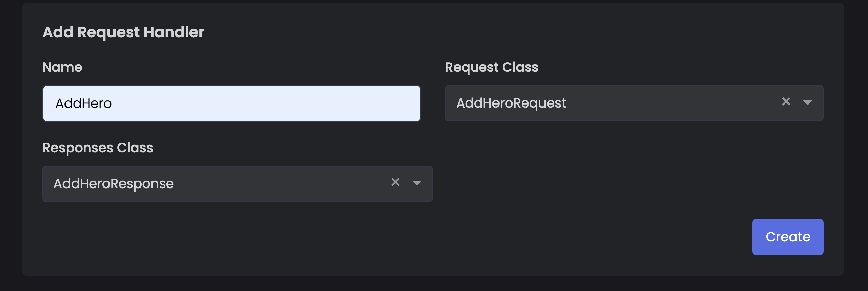
Task: Open the Request Class dropdown arrow
Action: (807, 102)
